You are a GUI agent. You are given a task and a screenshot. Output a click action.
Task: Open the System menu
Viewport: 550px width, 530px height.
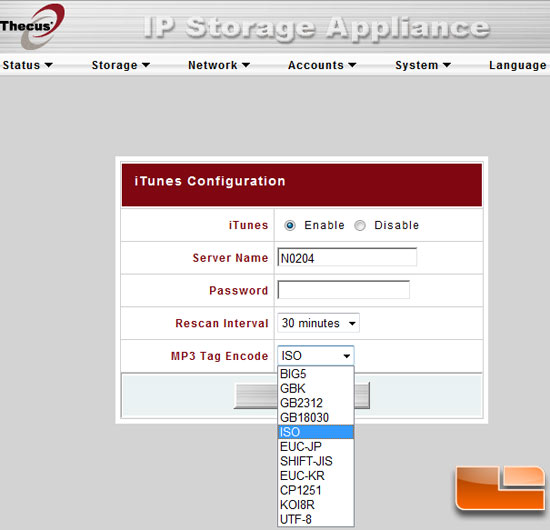(x=423, y=65)
